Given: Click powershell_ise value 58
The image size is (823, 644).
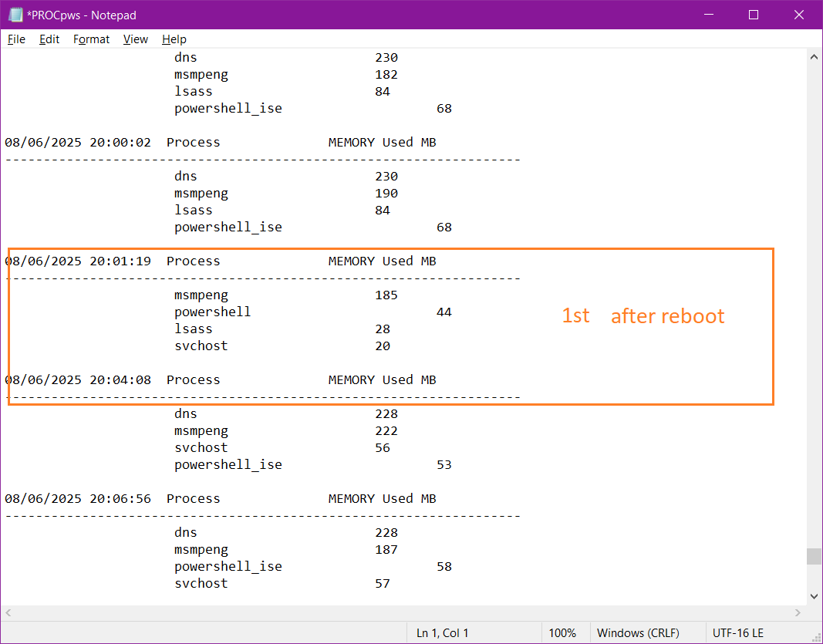Looking at the screenshot, I should [x=444, y=566].
